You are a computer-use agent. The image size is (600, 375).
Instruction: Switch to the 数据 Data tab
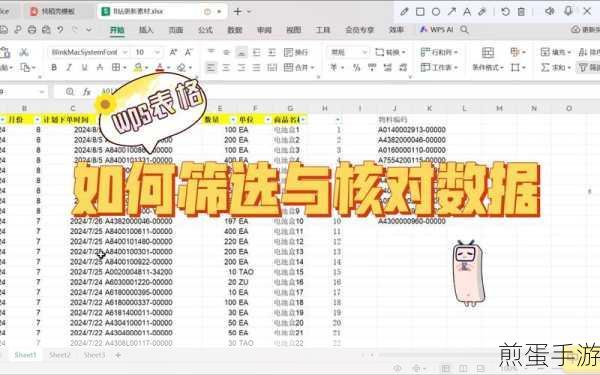(x=235, y=30)
